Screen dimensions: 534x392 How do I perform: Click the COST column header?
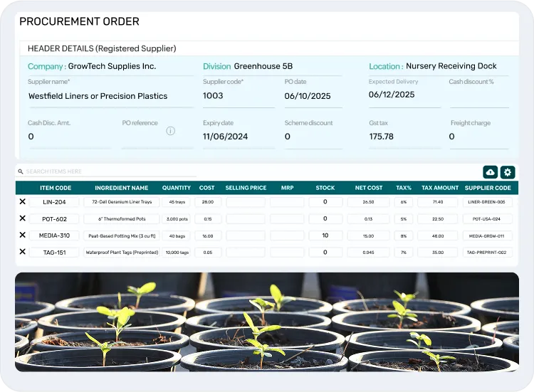pyautogui.click(x=206, y=188)
